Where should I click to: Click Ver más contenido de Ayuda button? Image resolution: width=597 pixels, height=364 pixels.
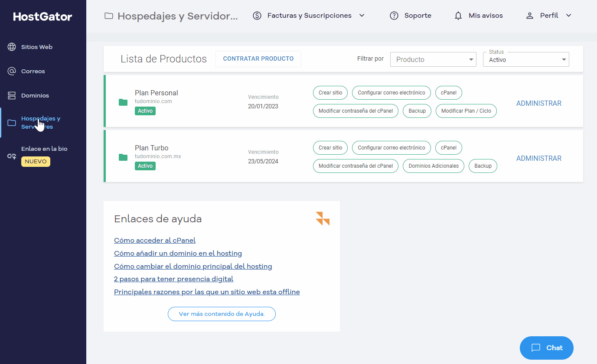tap(222, 314)
